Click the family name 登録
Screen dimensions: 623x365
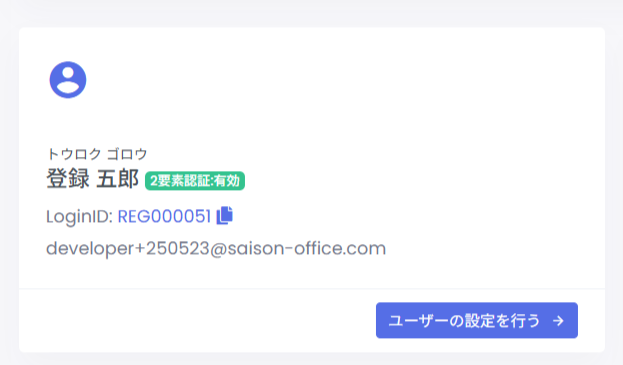(68, 179)
